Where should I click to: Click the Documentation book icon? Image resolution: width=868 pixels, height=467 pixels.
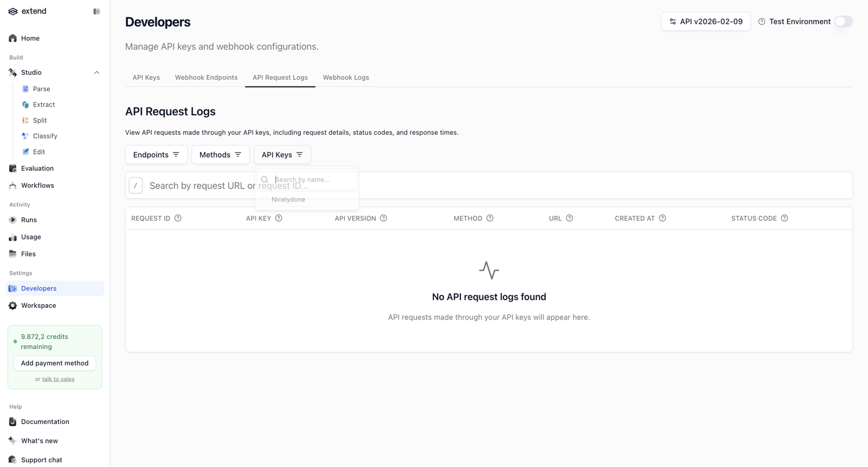click(13, 422)
